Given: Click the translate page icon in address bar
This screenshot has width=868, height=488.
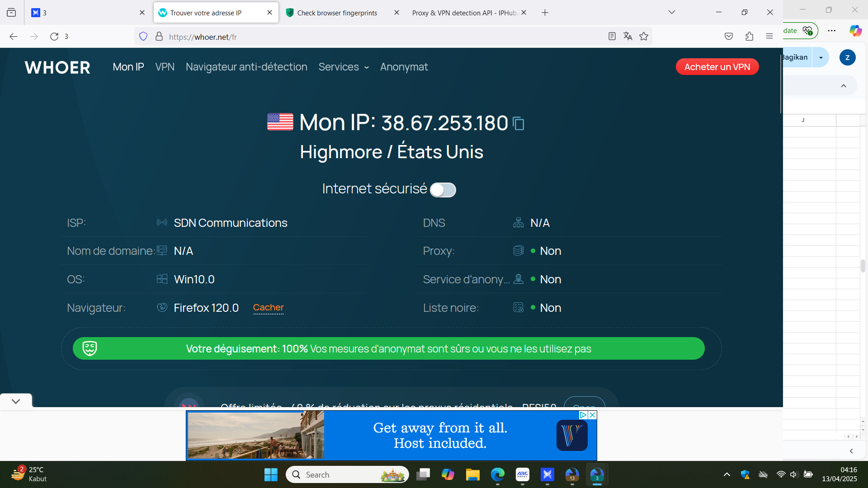Looking at the screenshot, I should [x=628, y=37].
